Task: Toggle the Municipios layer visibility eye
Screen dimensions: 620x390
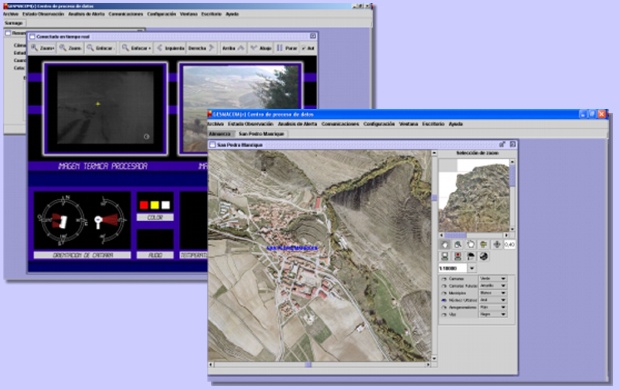Action: (444, 293)
